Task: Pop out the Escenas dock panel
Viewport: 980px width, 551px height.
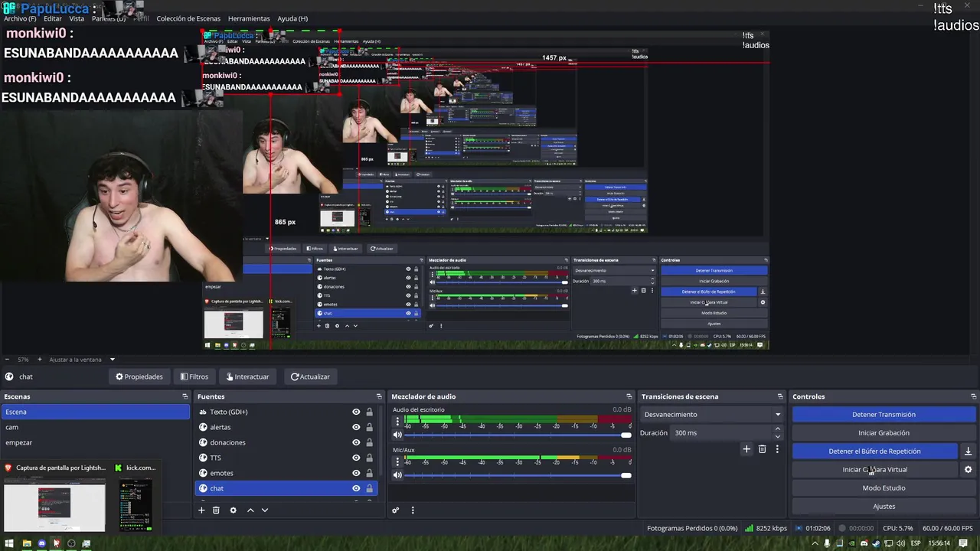Action: click(185, 396)
